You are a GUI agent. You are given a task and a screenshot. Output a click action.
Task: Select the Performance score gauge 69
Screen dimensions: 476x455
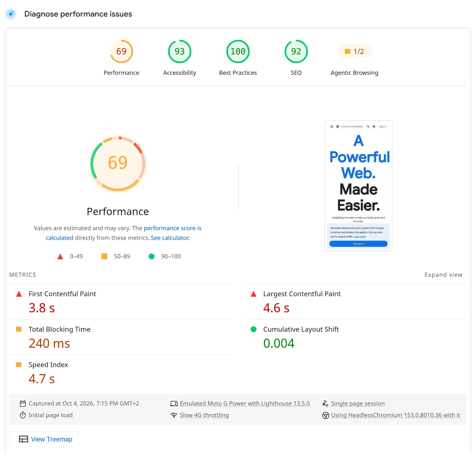point(121,58)
